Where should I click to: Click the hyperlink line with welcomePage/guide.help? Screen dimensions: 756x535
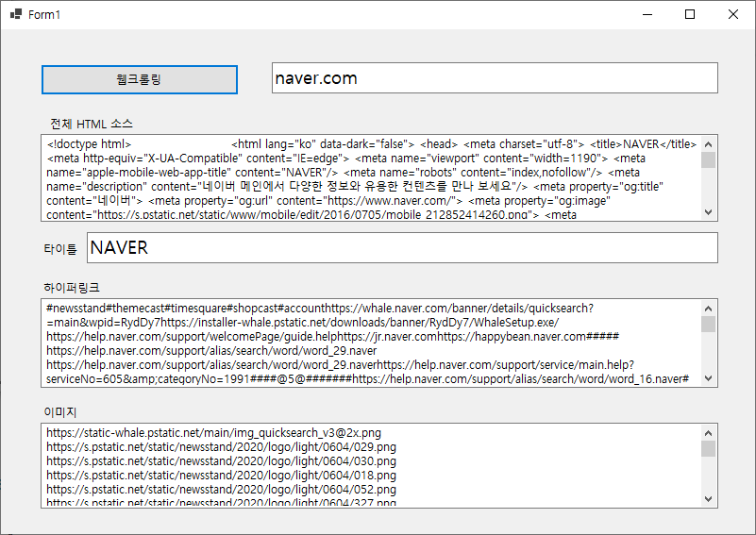pyautogui.click(x=332, y=337)
